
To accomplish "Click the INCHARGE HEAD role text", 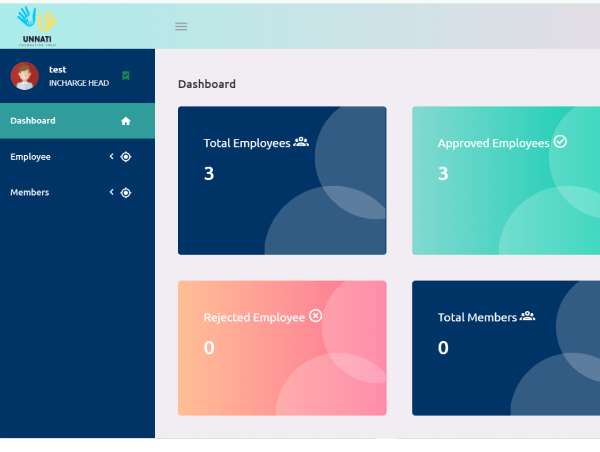I will pos(79,83).
